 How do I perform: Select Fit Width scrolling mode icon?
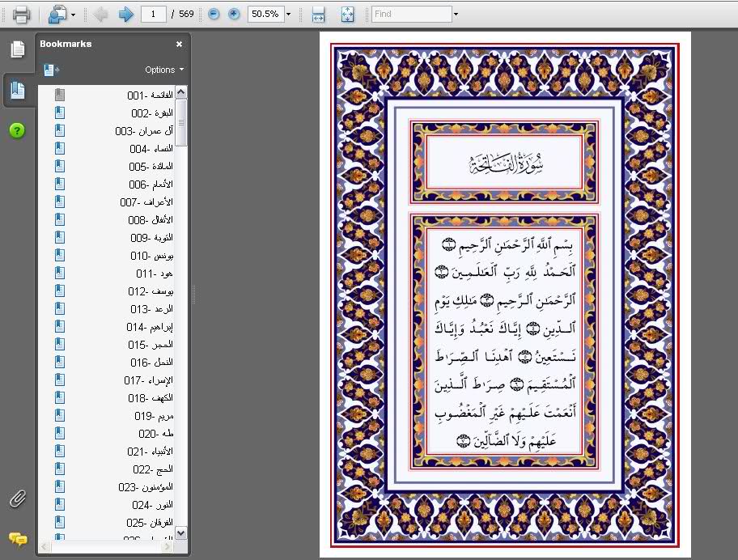[x=319, y=14]
